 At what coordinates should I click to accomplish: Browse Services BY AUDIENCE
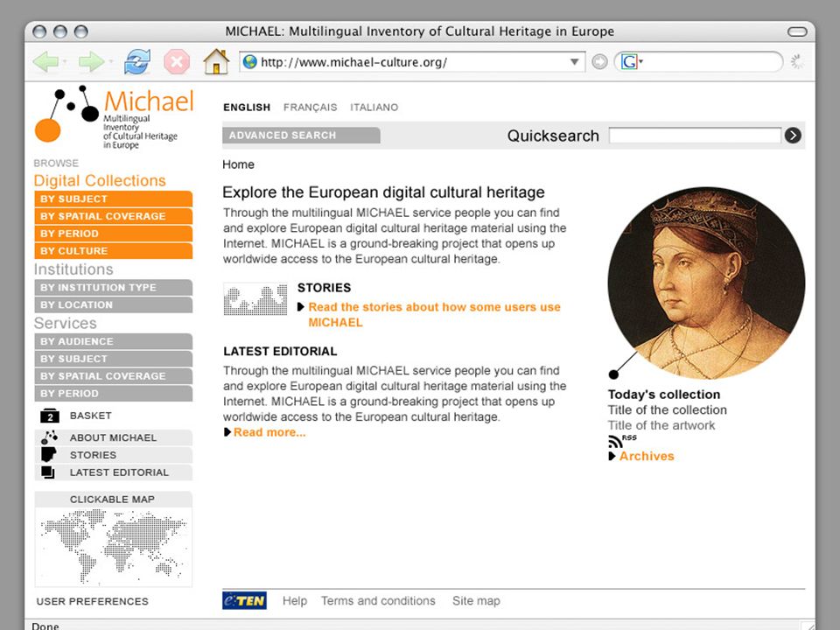click(114, 341)
